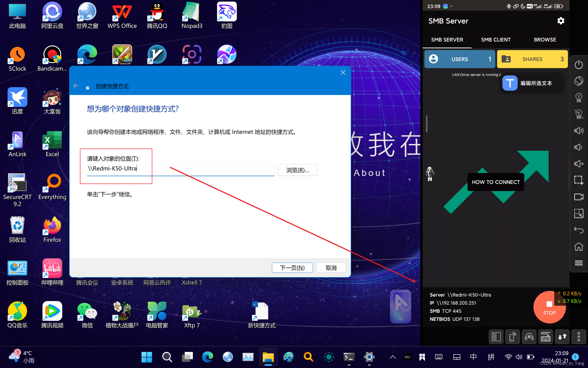The height and width of the screenshot is (368, 588).
Task: Click the 编辑所选文本 popup
Action: click(x=532, y=83)
